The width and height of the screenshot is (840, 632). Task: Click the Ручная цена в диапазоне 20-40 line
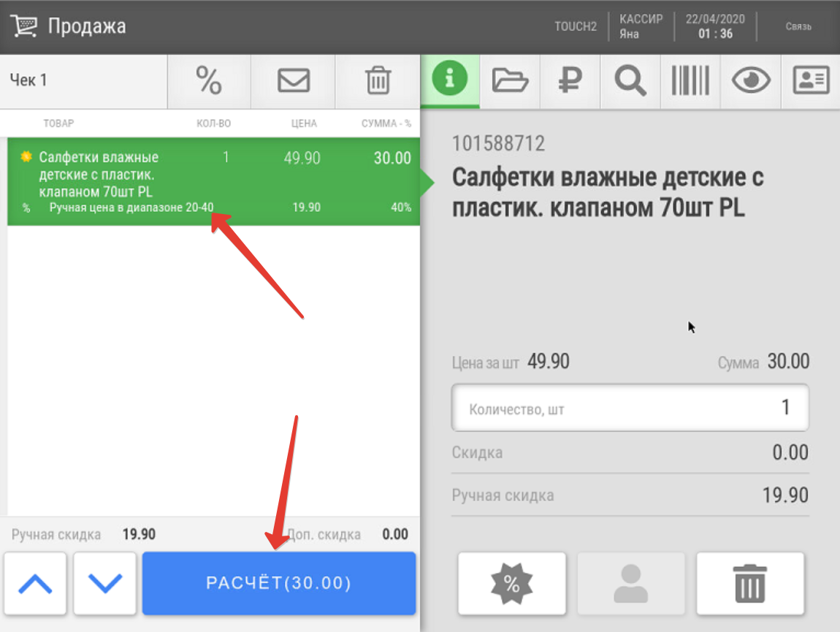[131, 208]
